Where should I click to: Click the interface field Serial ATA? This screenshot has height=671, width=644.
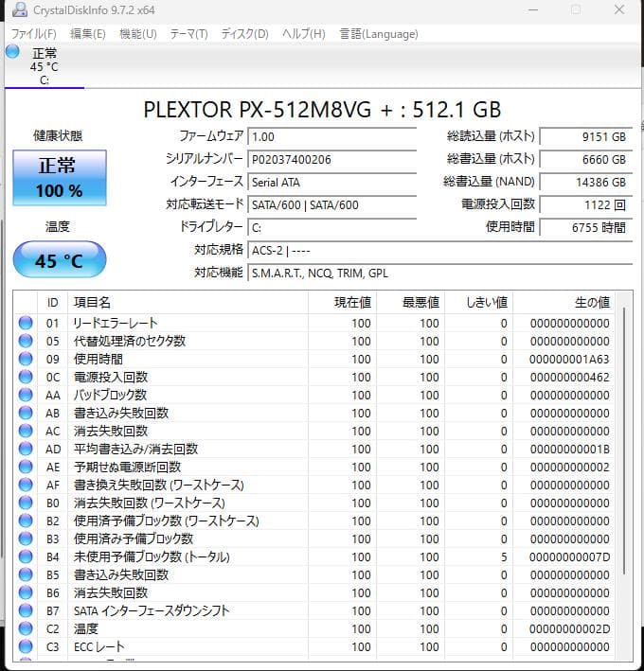click(332, 183)
